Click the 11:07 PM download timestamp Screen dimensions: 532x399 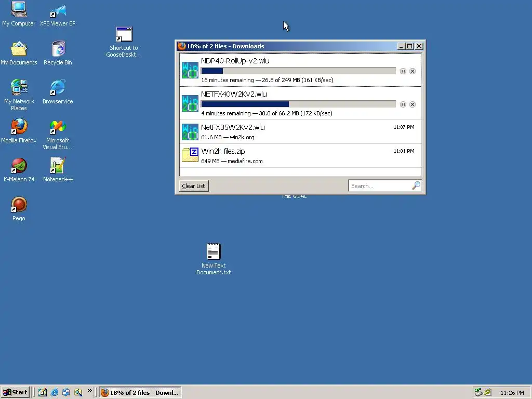[x=404, y=127]
